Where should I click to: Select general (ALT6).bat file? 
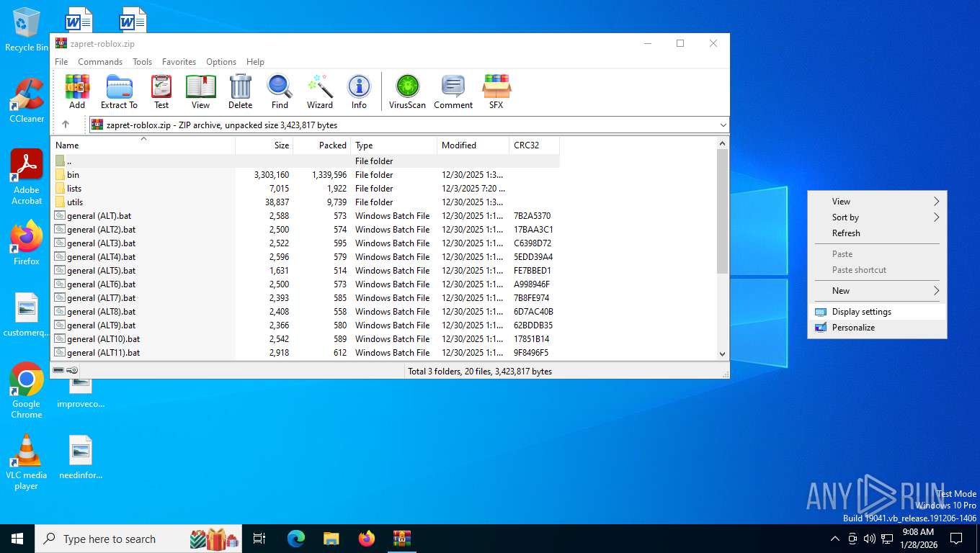pos(305,284)
